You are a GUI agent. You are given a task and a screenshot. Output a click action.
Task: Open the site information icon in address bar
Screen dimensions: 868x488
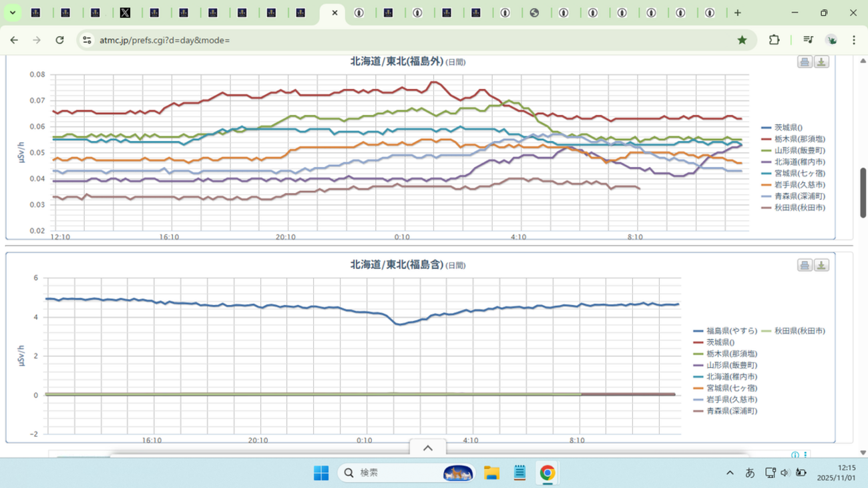[87, 40]
